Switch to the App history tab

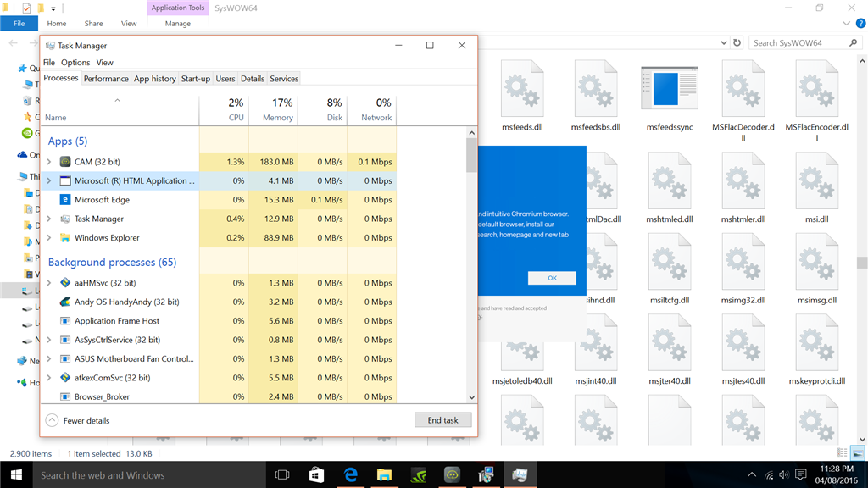click(x=155, y=79)
